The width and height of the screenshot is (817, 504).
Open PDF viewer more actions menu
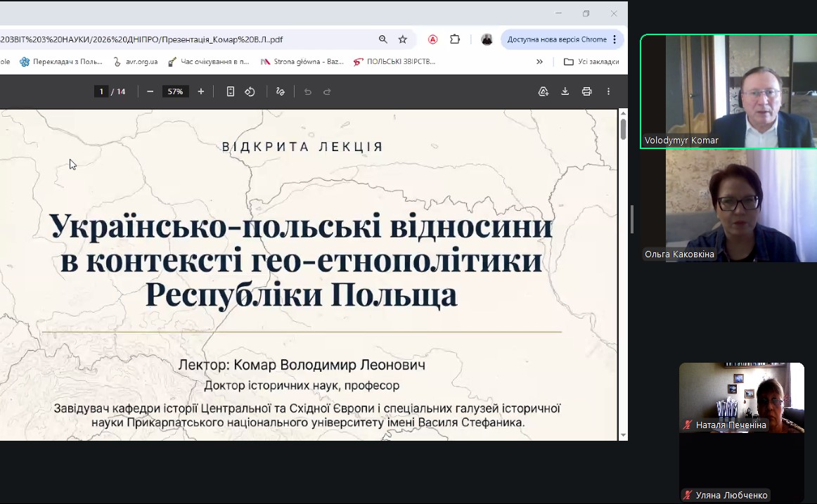608,91
